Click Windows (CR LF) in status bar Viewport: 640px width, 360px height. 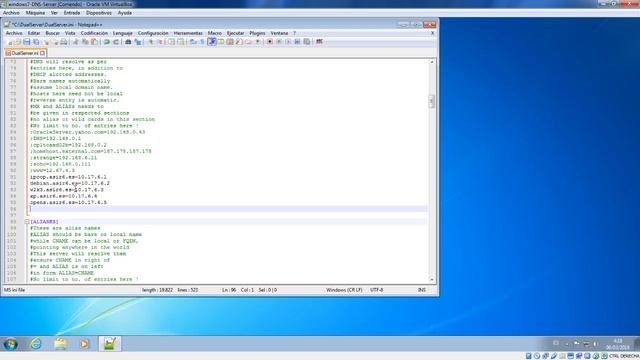pyautogui.click(x=344, y=290)
